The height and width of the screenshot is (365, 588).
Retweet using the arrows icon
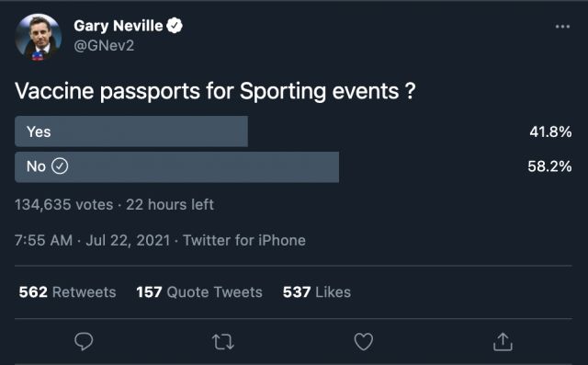[x=223, y=342]
